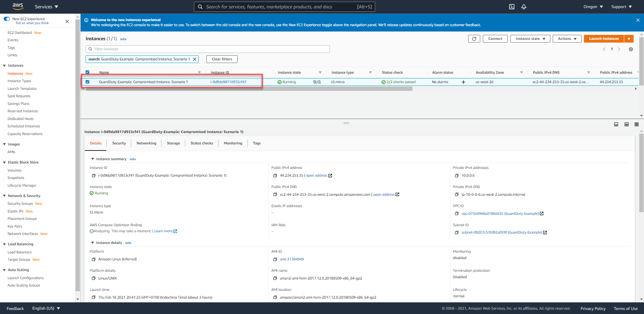
Task: Open the Oregon region dropdown
Action: point(593,7)
